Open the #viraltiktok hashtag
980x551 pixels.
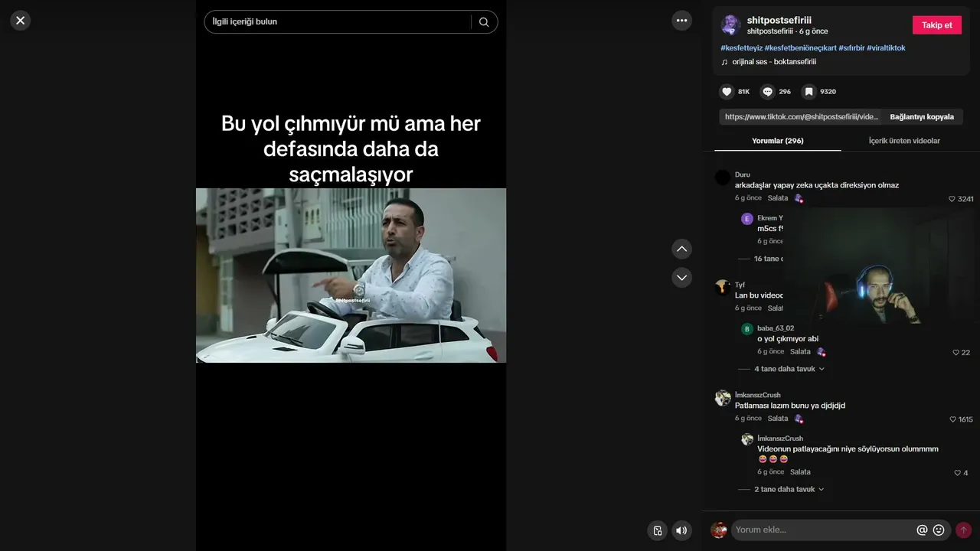pos(886,48)
